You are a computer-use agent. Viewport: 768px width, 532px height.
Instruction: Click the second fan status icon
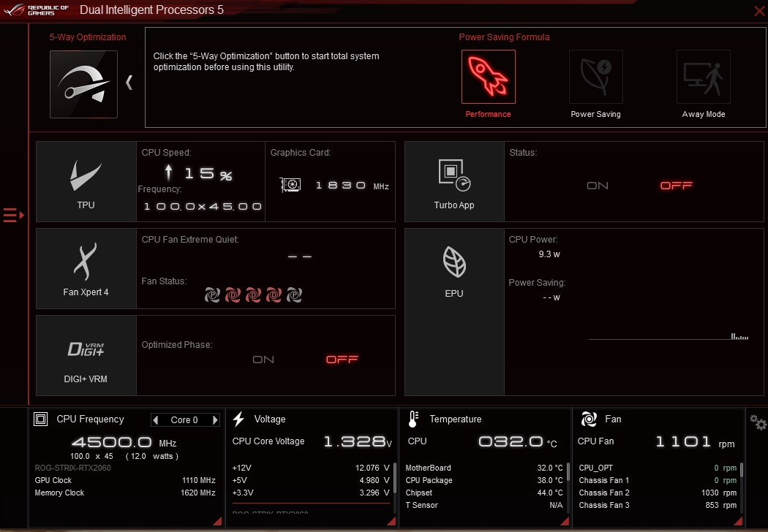233,294
